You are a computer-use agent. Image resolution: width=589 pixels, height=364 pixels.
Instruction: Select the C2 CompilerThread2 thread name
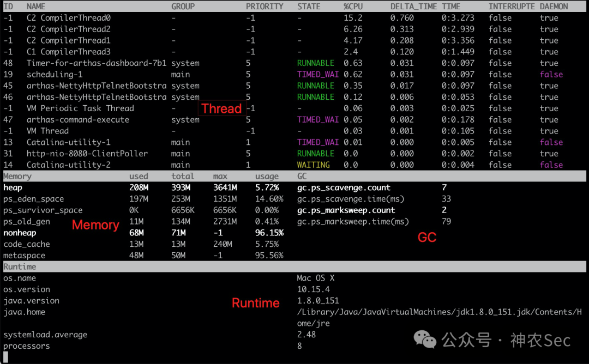(x=68, y=29)
